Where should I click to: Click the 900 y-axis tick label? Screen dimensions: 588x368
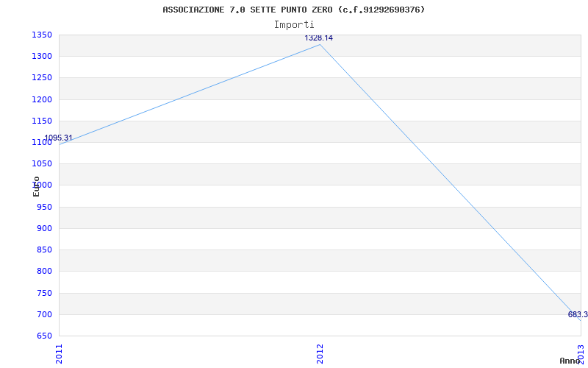[x=44, y=228]
